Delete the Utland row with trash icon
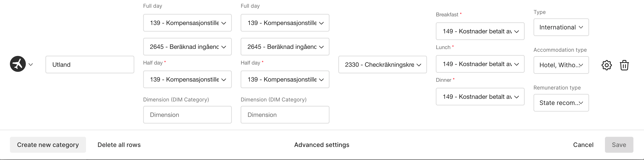The height and width of the screenshot is (160, 644). tap(624, 65)
